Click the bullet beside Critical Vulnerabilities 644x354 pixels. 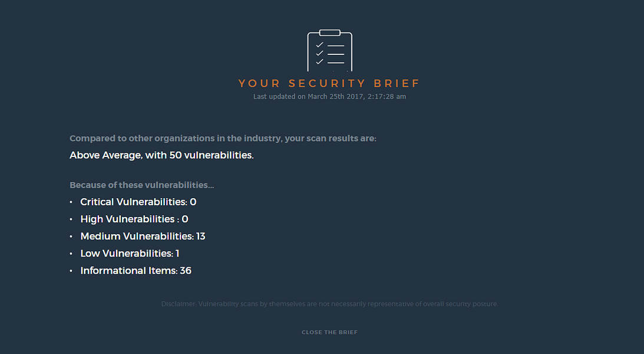[x=71, y=202]
